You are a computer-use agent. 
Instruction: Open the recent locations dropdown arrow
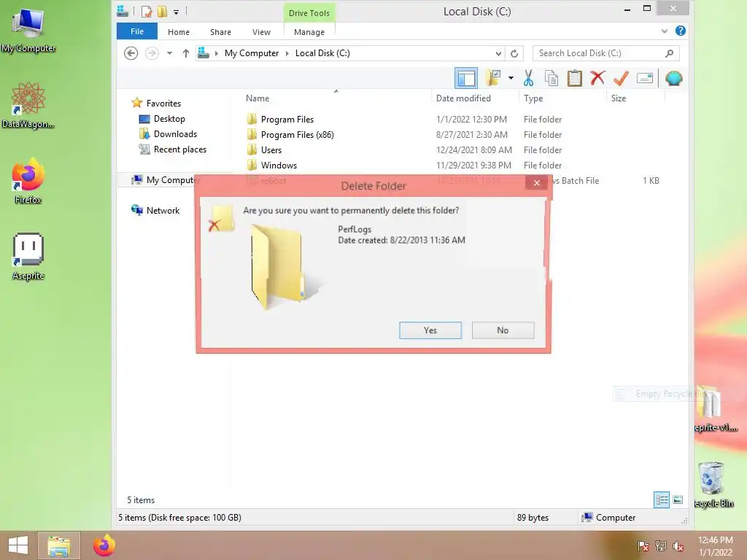(169, 53)
